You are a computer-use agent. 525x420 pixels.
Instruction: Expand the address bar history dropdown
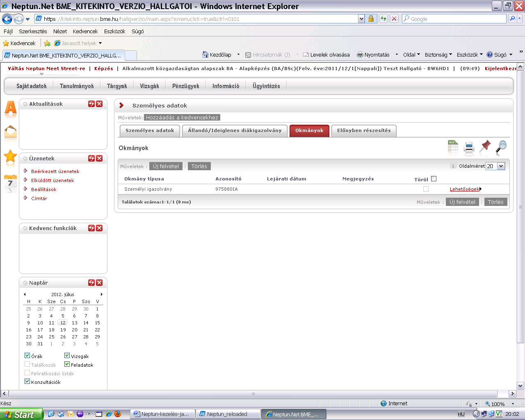coord(361,19)
